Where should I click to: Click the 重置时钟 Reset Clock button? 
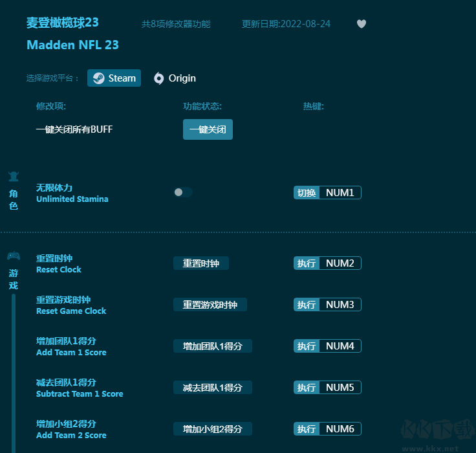pyautogui.click(x=200, y=263)
